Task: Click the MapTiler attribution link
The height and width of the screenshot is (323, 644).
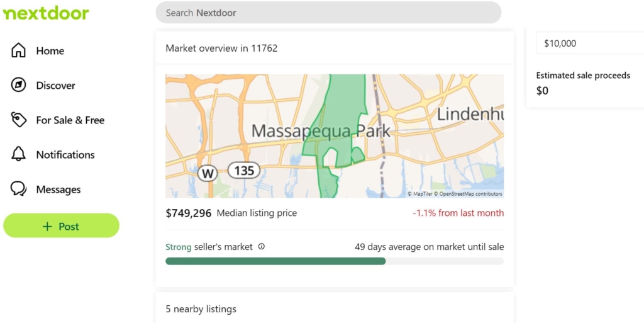Action: (422, 194)
